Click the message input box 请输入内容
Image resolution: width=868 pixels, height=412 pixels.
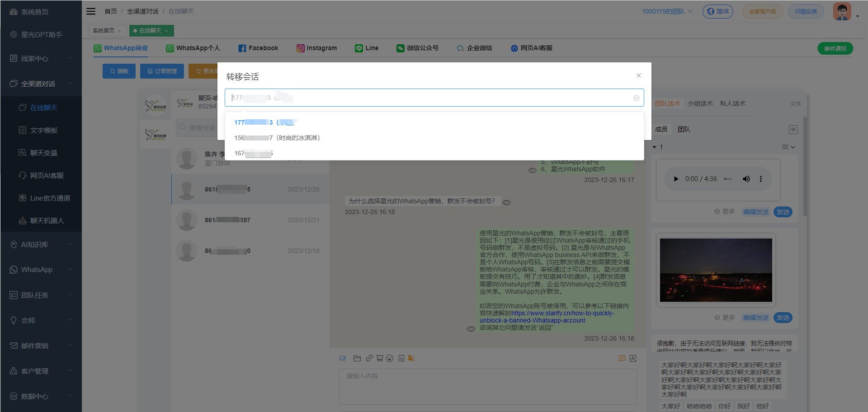click(488, 386)
